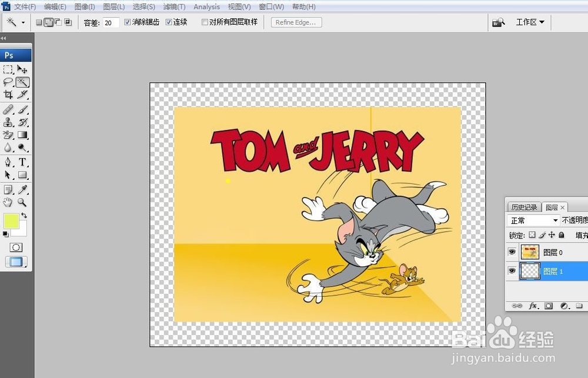Viewport: 588px width, 378px height.
Task: Toggle the 连续 checkbox
Action: pos(169,22)
